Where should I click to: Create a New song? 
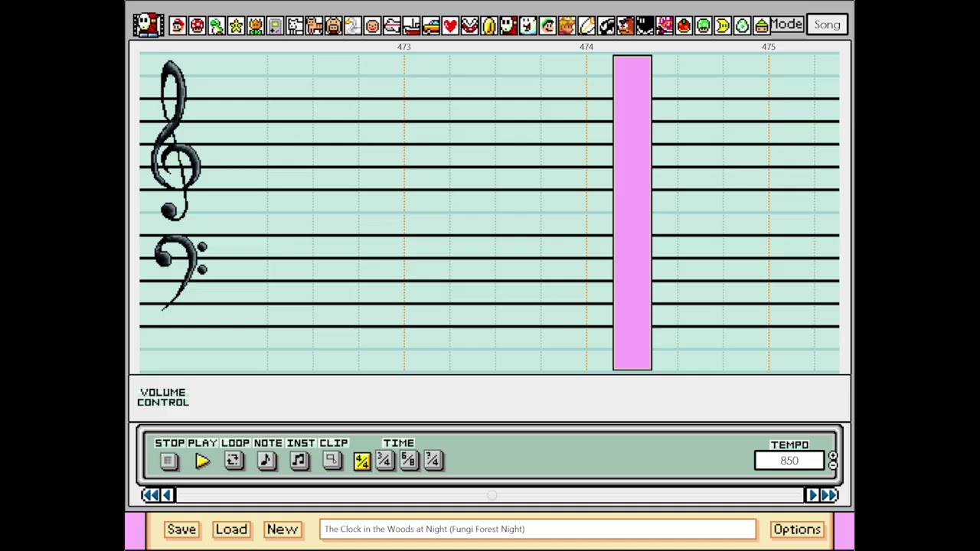(283, 530)
